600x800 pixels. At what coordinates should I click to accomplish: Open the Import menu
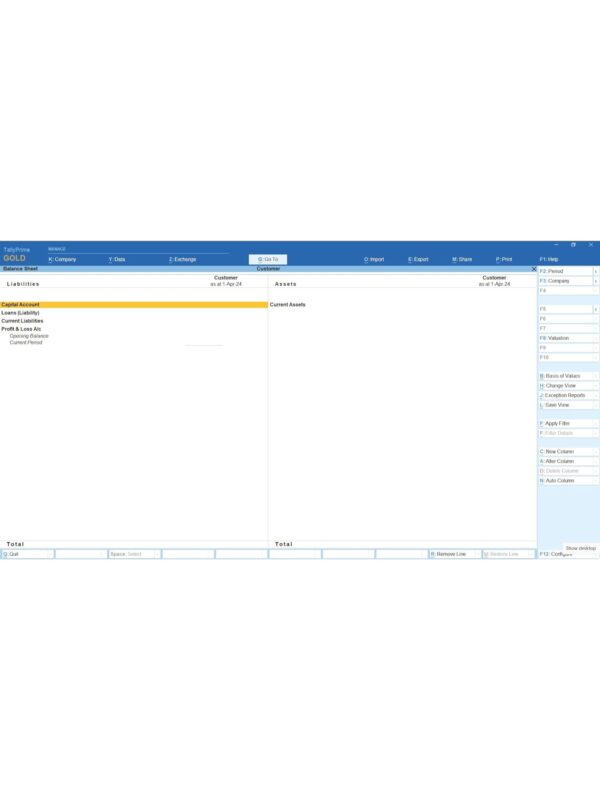pyautogui.click(x=373, y=259)
